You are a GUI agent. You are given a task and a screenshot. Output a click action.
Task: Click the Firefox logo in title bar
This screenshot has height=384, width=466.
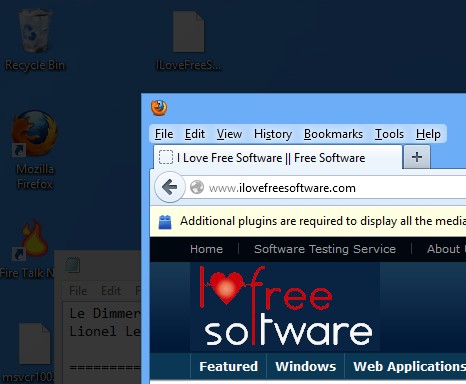[x=159, y=108]
